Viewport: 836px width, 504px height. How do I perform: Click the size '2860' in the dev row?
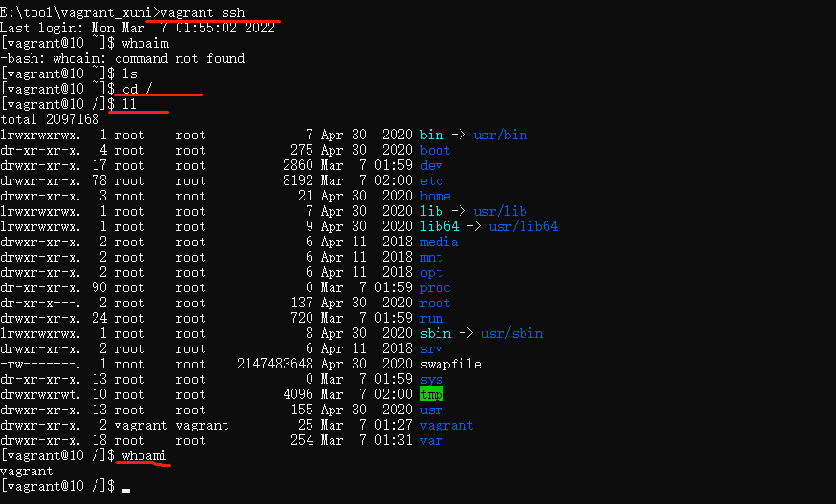(298, 166)
